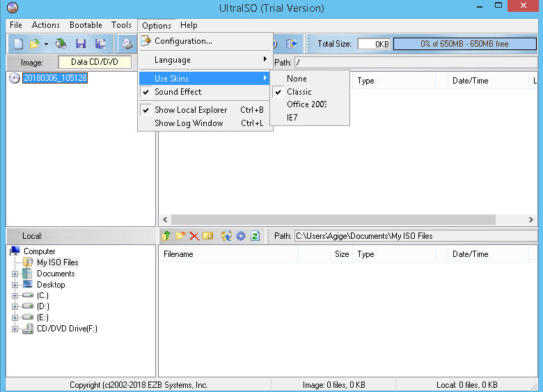Click the Open CD/DVD toolbar icon
The image size is (543, 392).
point(61,44)
